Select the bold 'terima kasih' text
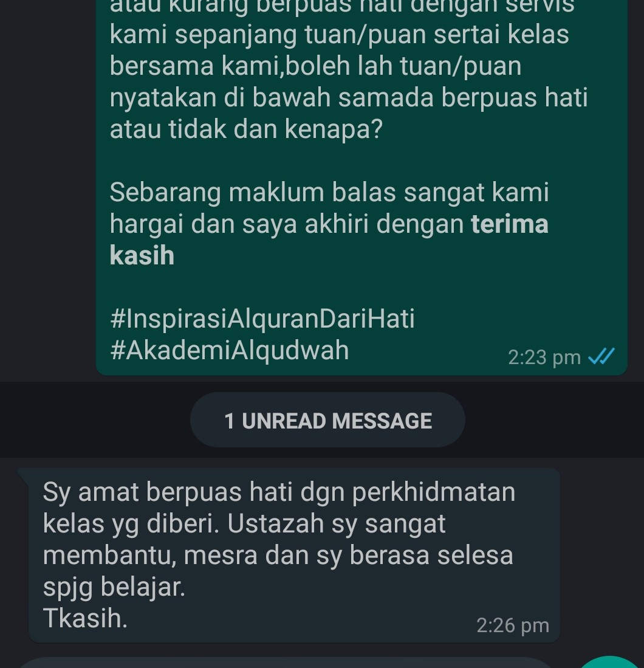 (x=329, y=240)
